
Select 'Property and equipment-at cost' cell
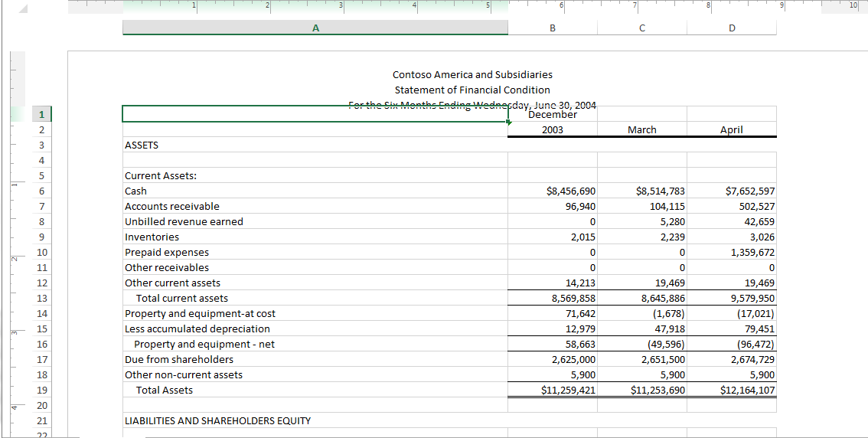pyautogui.click(x=315, y=313)
